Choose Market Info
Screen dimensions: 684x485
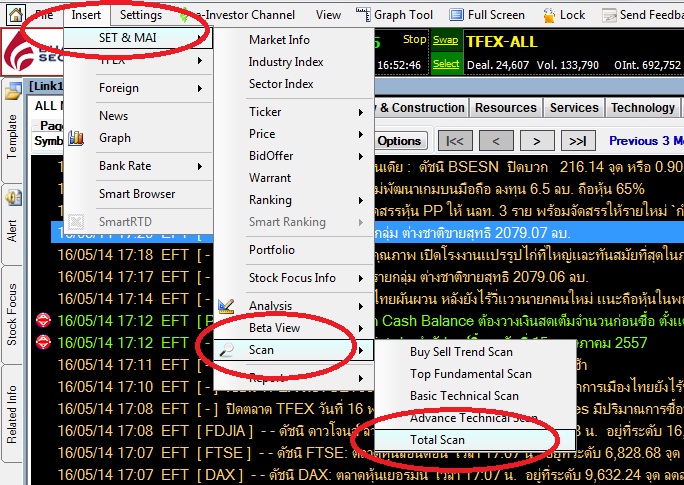279,40
